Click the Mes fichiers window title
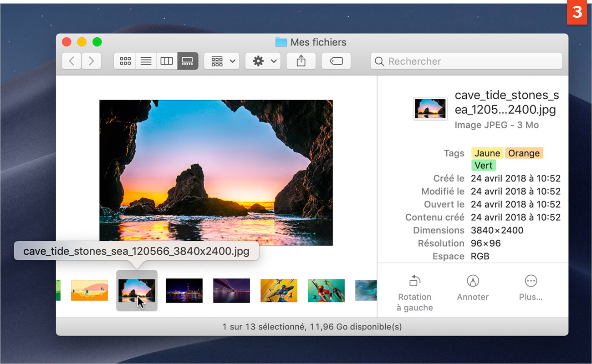The height and width of the screenshot is (364, 592). (x=318, y=42)
